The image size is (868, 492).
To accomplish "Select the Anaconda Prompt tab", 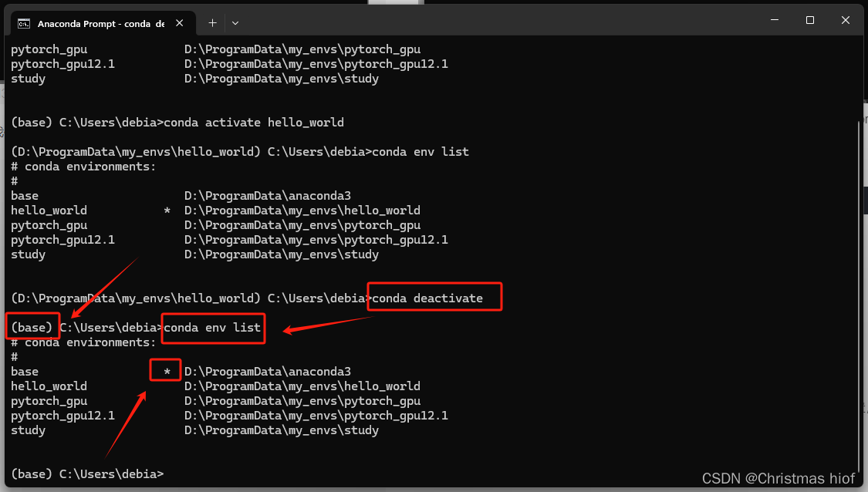I will [103, 23].
